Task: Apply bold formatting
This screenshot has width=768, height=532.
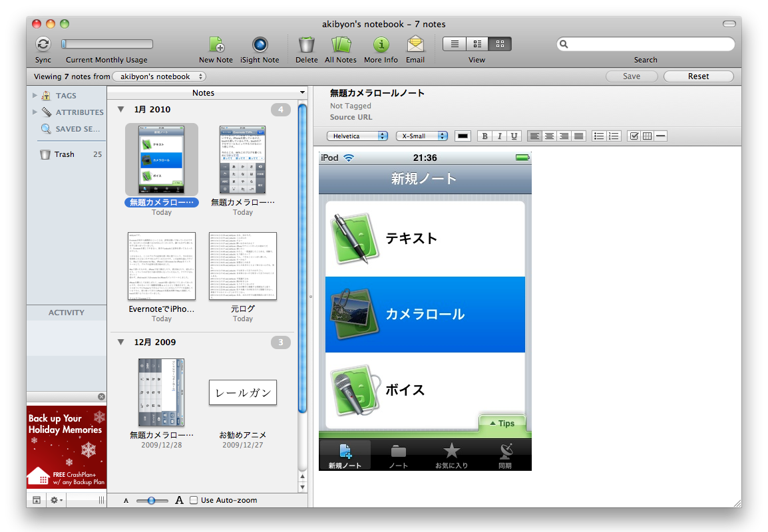Action: (x=485, y=136)
